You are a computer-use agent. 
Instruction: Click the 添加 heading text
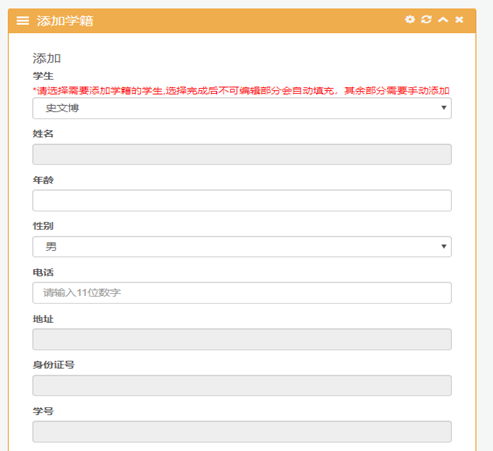[x=47, y=58]
